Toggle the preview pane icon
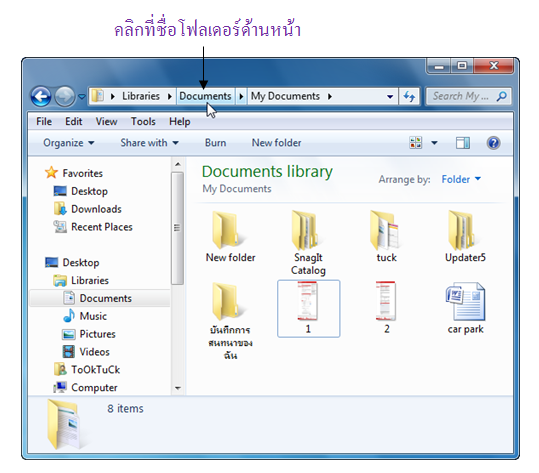The image size is (539, 473). pos(463,143)
